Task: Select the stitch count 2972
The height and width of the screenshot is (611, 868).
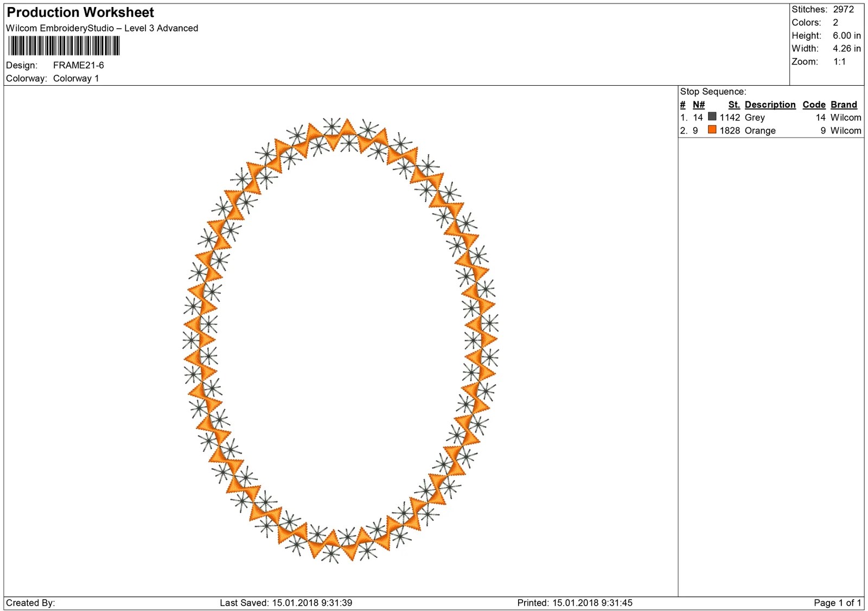Action: pos(844,9)
